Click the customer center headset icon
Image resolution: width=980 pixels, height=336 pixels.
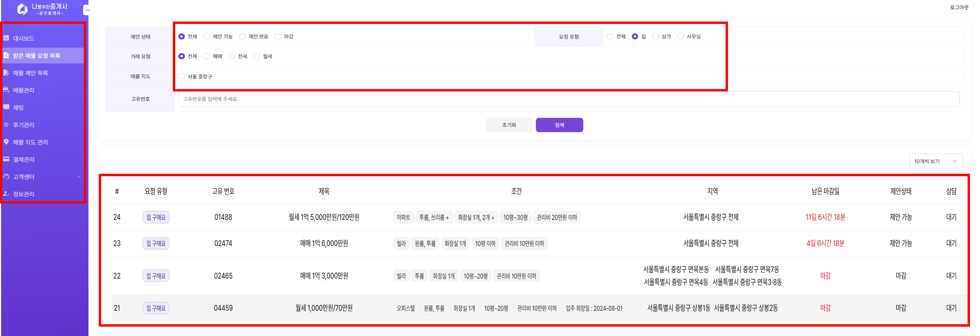[7, 176]
